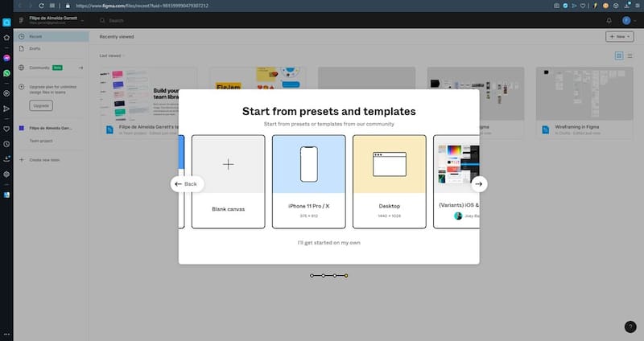
Task: Choose the iPhone 11 Pro / X preset
Action: click(308, 181)
